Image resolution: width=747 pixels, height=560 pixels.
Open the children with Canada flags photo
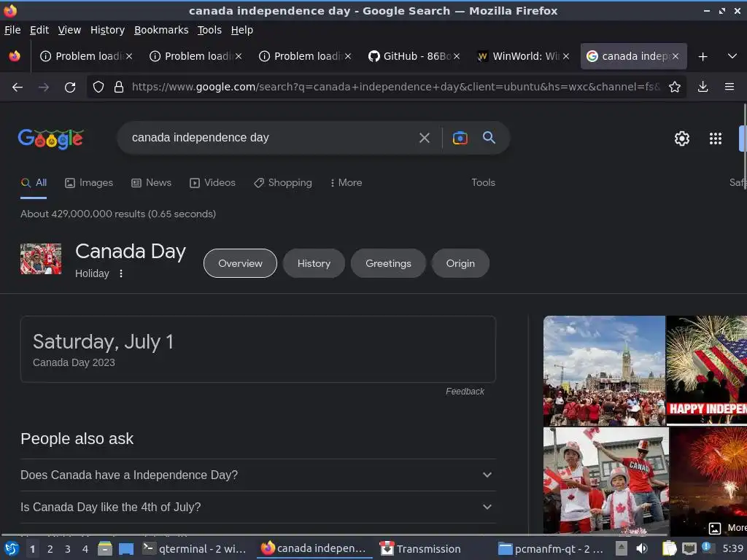(x=606, y=481)
